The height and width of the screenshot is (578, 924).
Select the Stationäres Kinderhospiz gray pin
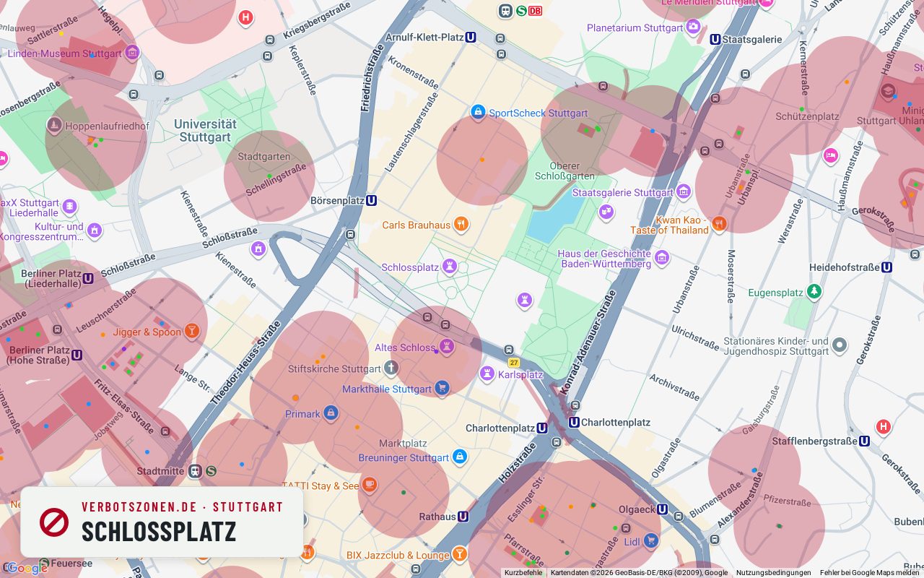(x=839, y=345)
